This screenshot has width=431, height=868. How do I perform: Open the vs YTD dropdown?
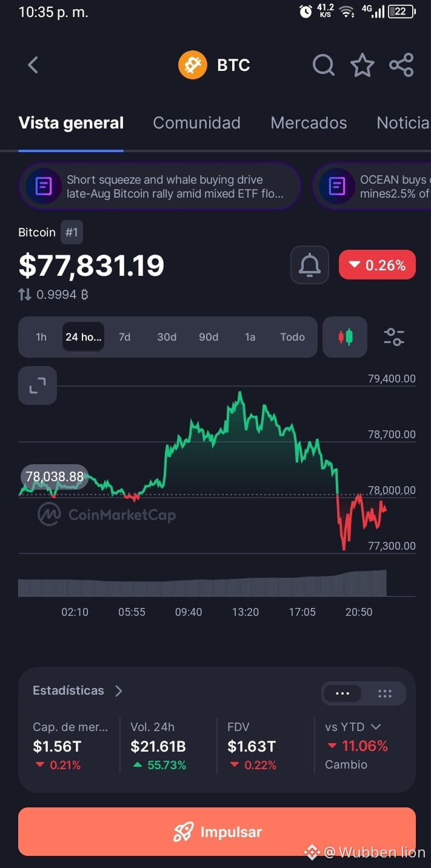click(353, 727)
